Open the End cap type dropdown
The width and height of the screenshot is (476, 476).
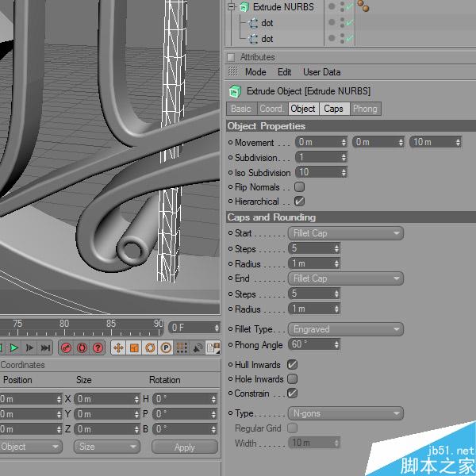coord(345,278)
